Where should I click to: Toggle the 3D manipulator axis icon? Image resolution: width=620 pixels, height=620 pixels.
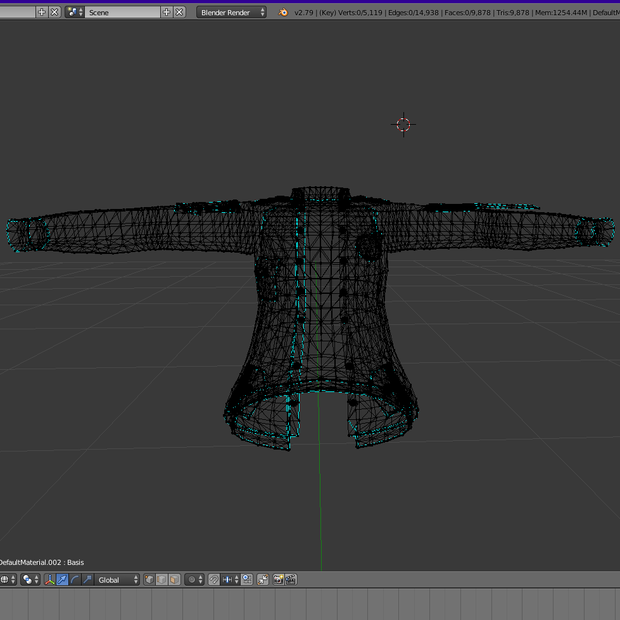(50, 580)
